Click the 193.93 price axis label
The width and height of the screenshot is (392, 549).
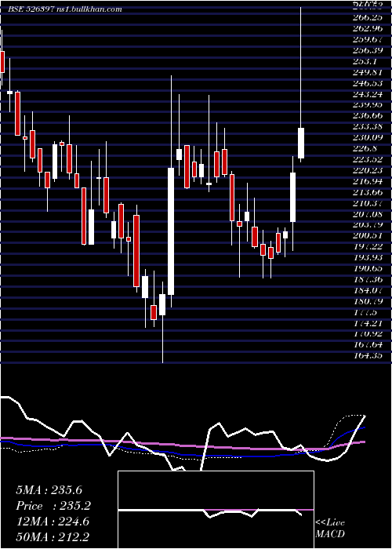tap(367, 257)
